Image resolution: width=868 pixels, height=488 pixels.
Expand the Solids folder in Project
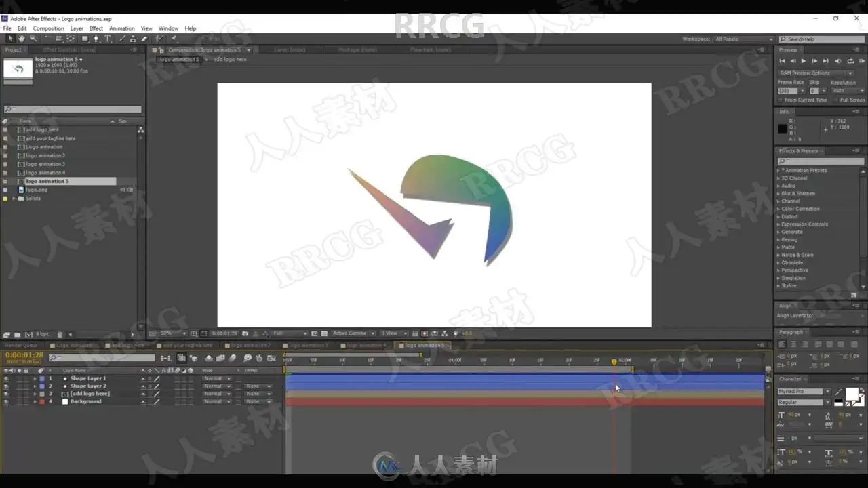point(13,199)
